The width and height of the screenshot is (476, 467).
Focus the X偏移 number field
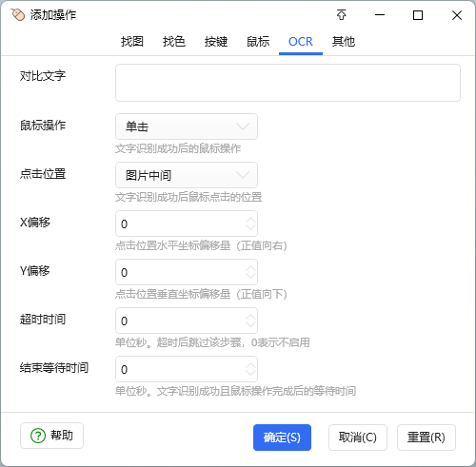pyautogui.click(x=187, y=224)
